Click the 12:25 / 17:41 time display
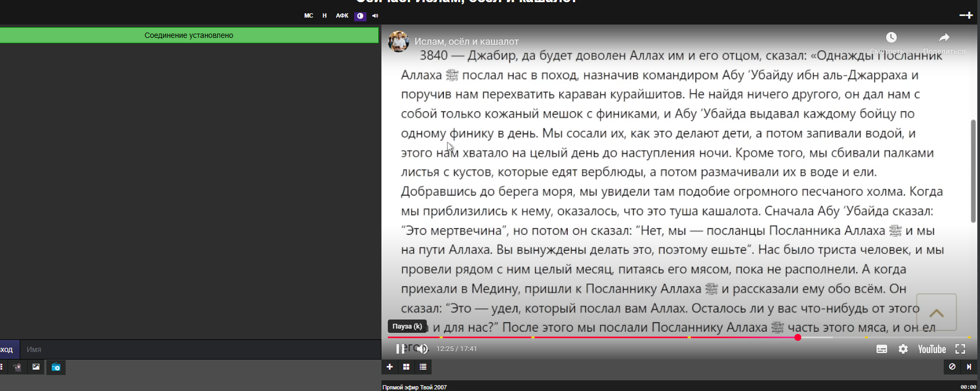This screenshot has height=391, width=980. point(457,349)
